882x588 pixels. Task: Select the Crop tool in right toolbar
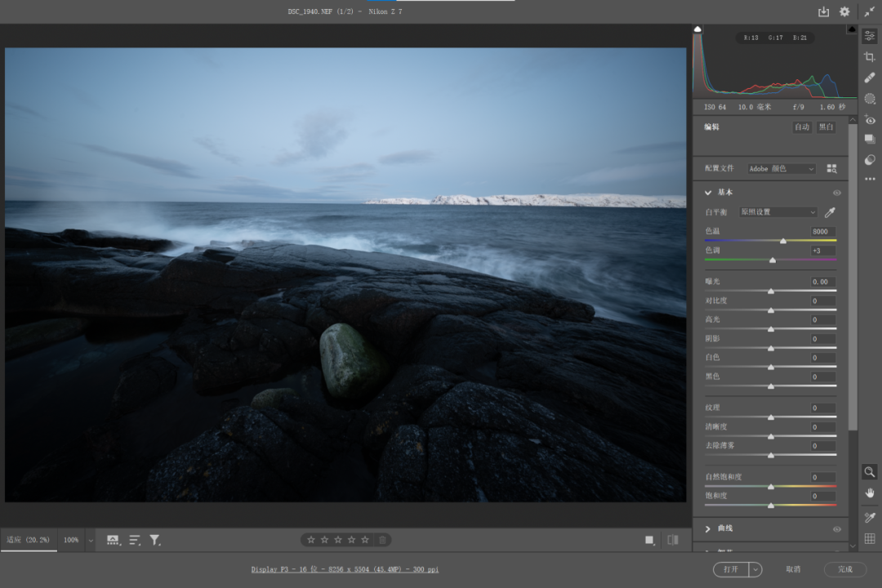click(870, 56)
